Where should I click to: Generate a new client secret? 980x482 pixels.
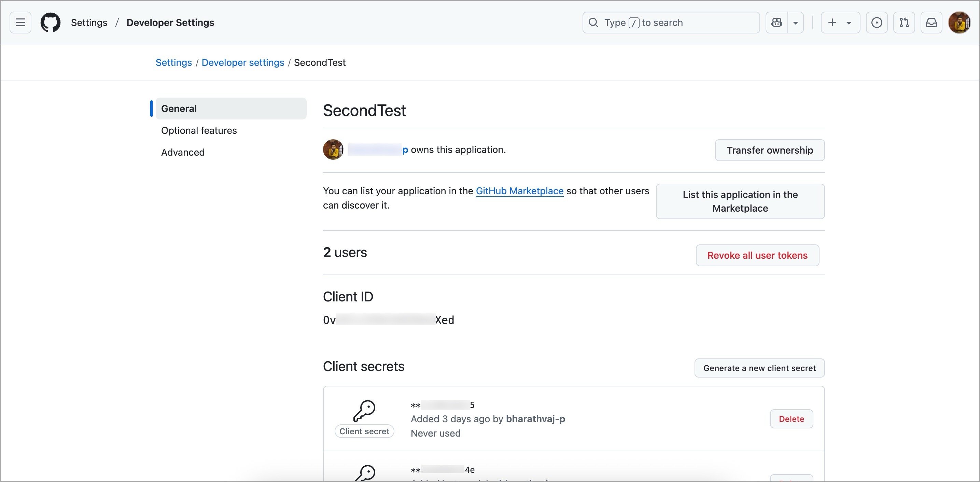pos(759,368)
